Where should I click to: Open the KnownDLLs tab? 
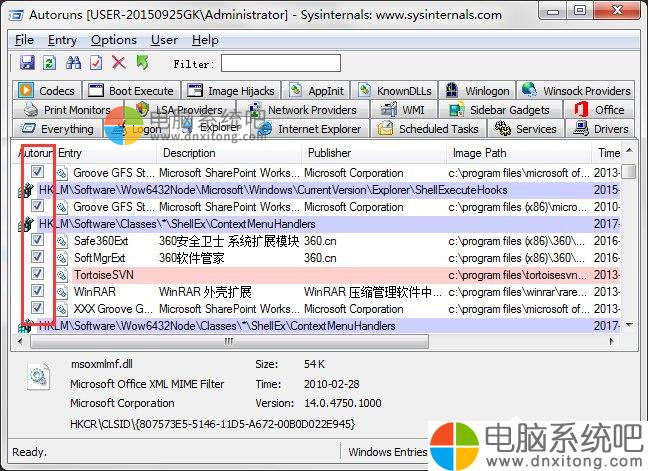click(x=395, y=90)
